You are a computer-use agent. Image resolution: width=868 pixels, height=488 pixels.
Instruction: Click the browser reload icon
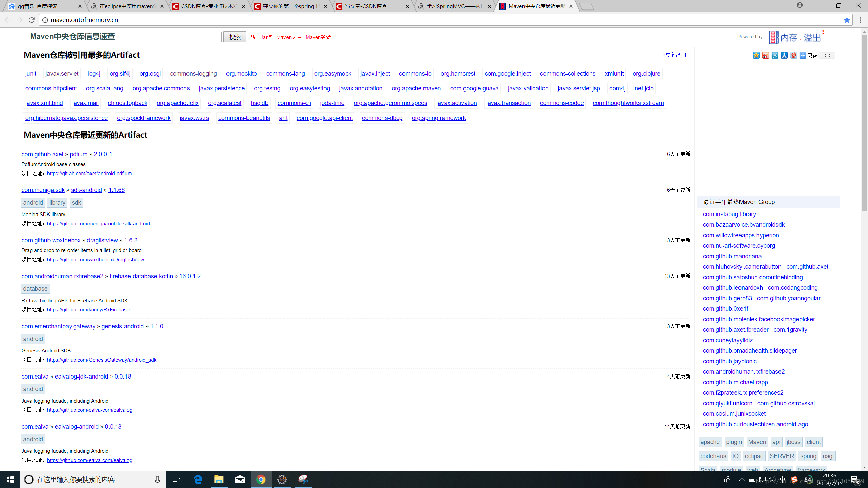(32, 20)
